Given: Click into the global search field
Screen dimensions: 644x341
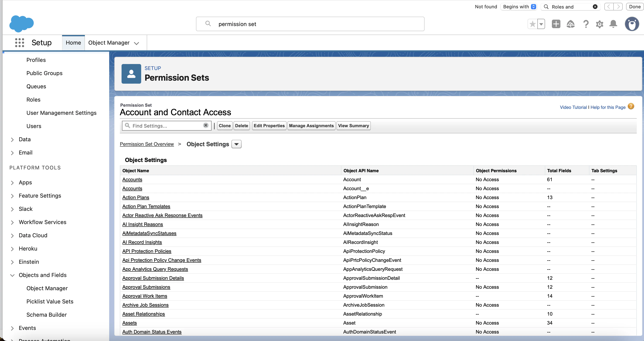Looking at the screenshot, I should point(310,24).
